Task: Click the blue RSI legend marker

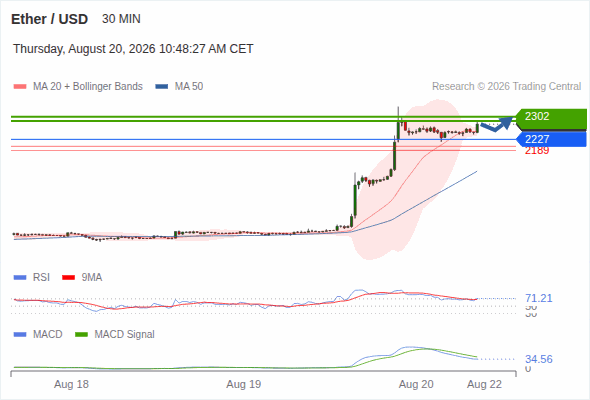Action: [20, 278]
